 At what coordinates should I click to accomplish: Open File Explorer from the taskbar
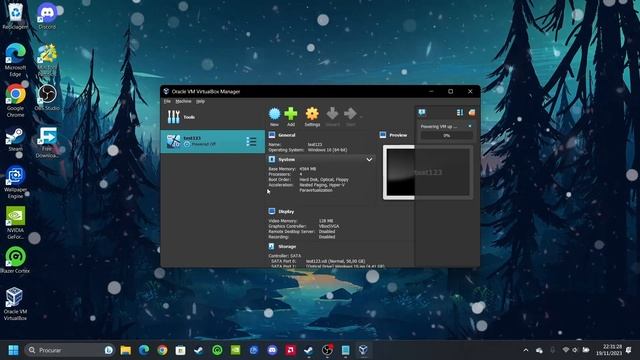pos(125,350)
